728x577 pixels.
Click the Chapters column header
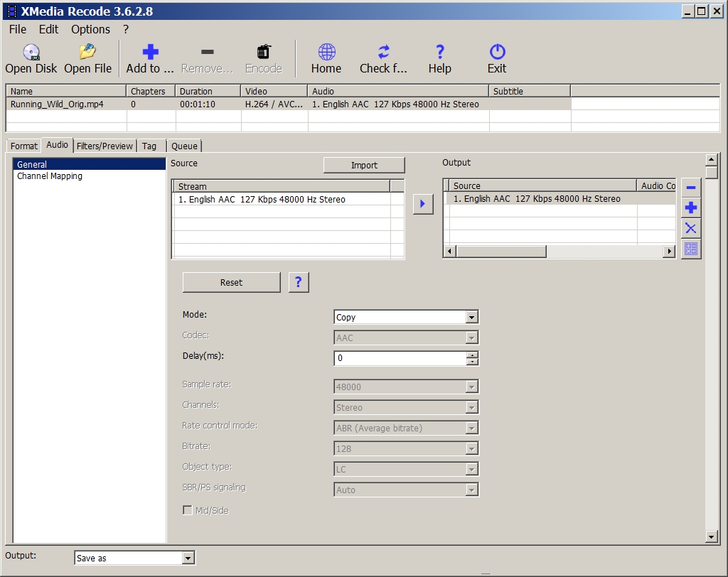click(x=151, y=91)
